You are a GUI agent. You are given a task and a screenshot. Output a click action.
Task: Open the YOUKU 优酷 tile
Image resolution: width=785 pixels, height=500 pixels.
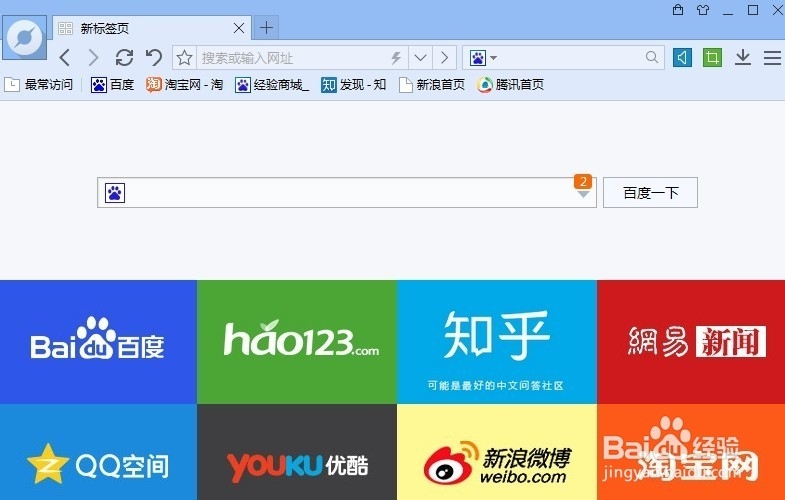(x=297, y=452)
